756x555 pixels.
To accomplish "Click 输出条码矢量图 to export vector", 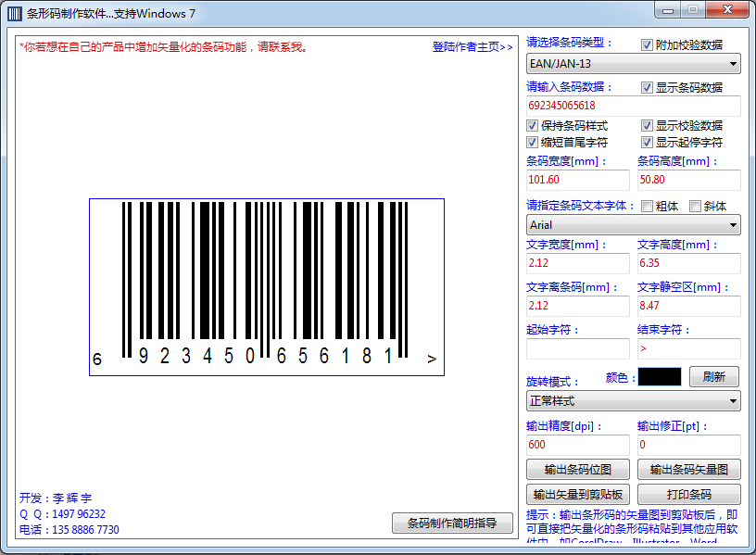I will 688,471.
